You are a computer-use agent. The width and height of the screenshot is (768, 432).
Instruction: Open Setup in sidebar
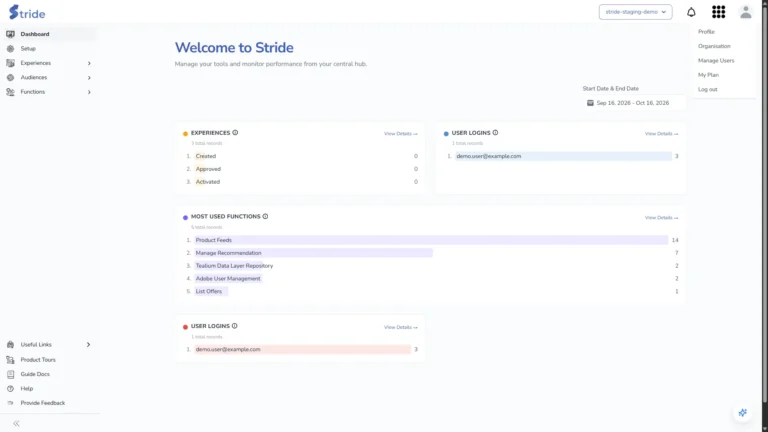28,48
